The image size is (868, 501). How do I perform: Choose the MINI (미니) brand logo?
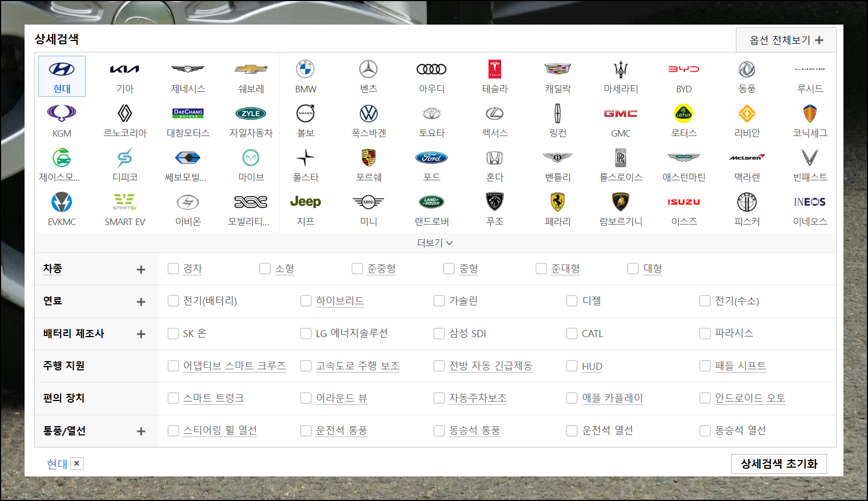point(368,202)
